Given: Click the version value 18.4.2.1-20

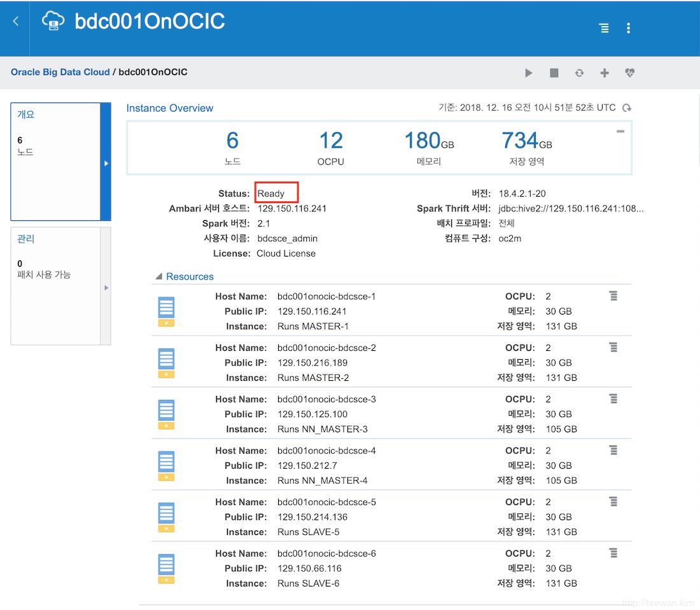Looking at the screenshot, I should click(522, 194).
